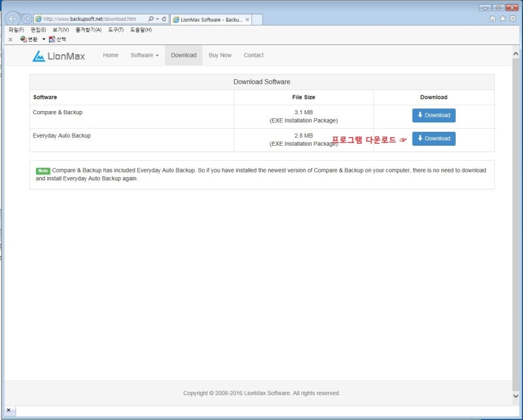Download the Compare & Backup installer
523x420 pixels.
(433, 115)
